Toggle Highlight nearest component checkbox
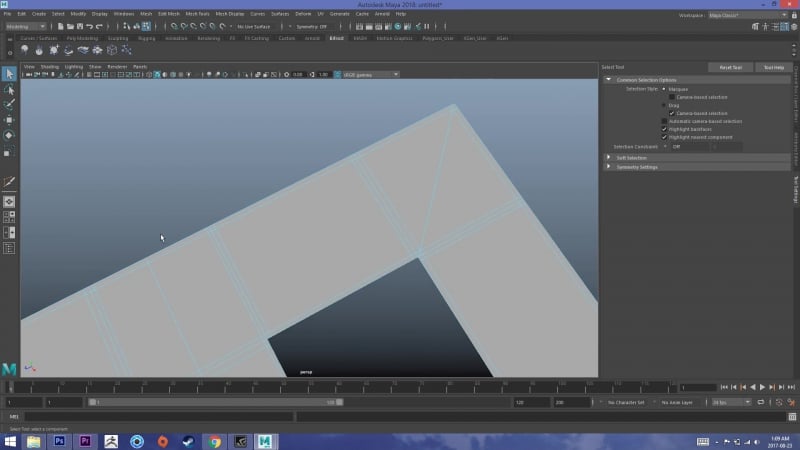The height and width of the screenshot is (450, 800). [664, 137]
